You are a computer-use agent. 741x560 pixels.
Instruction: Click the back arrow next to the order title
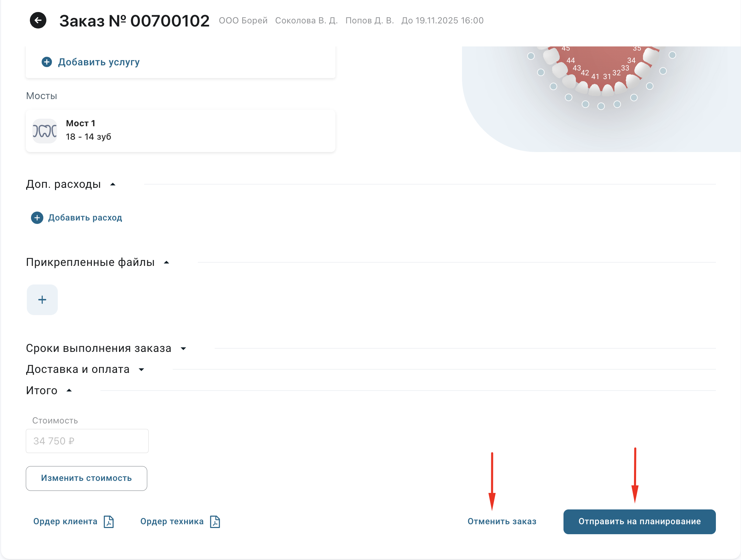click(x=38, y=21)
